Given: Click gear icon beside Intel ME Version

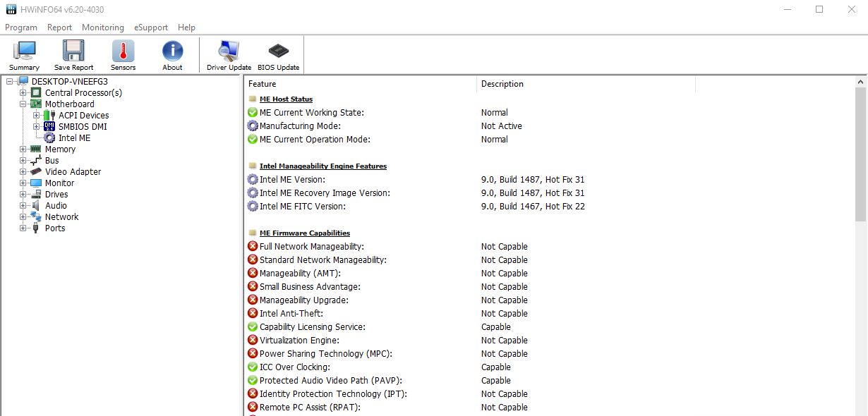Looking at the screenshot, I should (253, 179).
